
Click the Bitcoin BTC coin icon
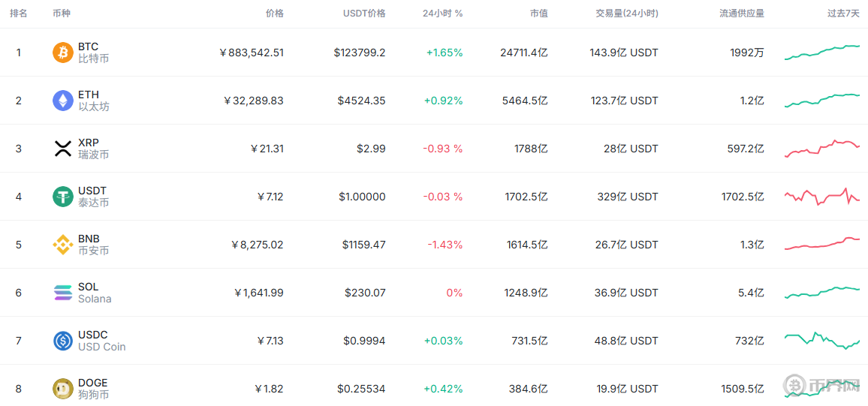[63, 53]
